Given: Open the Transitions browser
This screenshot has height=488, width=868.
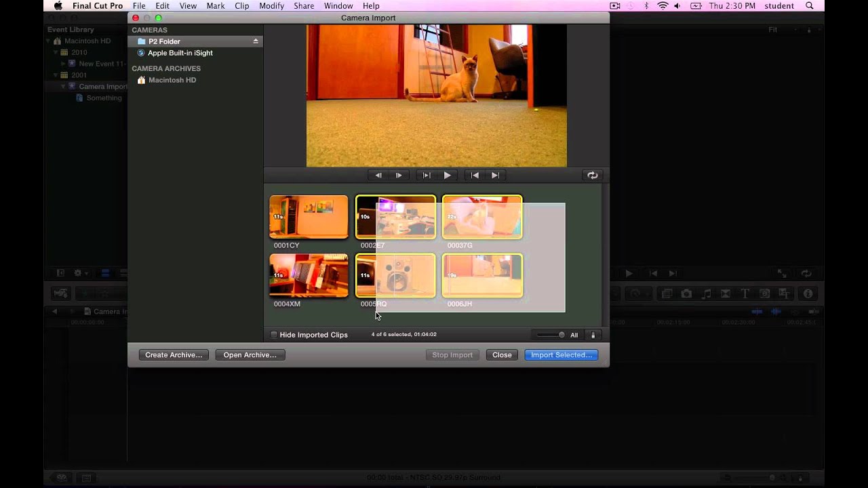Looking at the screenshot, I should point(726,293).
